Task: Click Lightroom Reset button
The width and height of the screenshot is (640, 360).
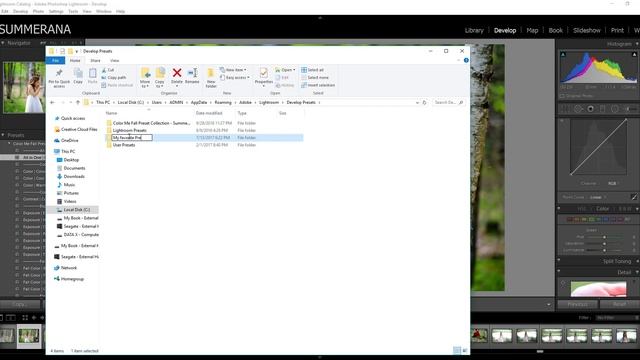Action: pos(619,304)
